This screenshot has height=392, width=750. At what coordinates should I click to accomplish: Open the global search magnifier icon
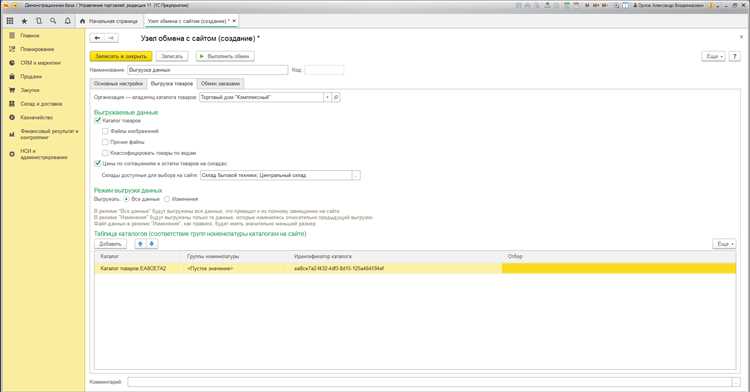(x=53, y=21)
